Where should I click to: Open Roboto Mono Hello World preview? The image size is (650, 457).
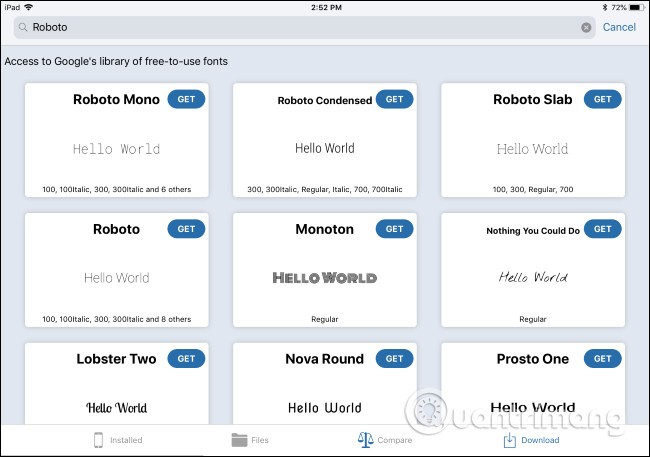[x=116, y=149]
